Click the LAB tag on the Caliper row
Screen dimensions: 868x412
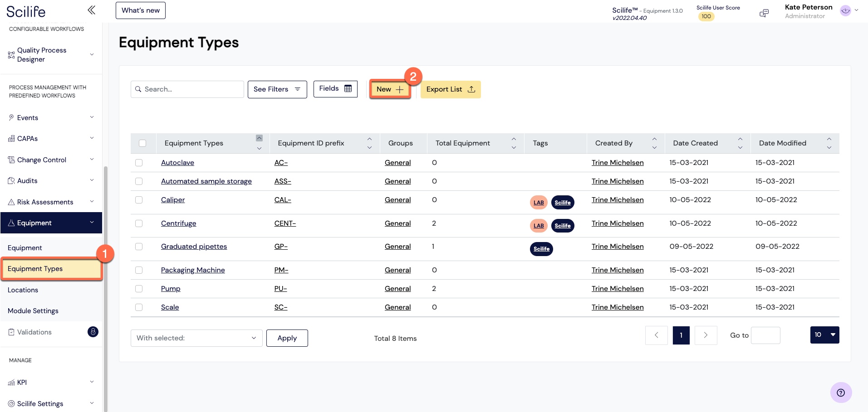pos(539,203)
